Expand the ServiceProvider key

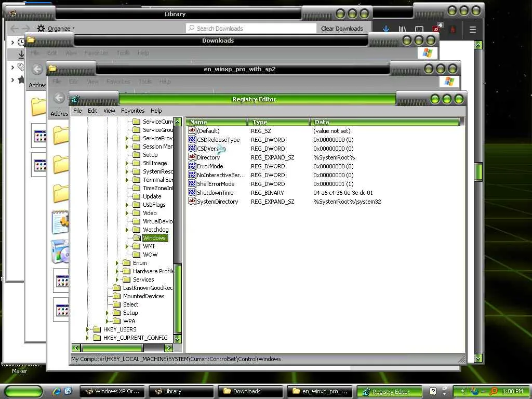point(127,138)
